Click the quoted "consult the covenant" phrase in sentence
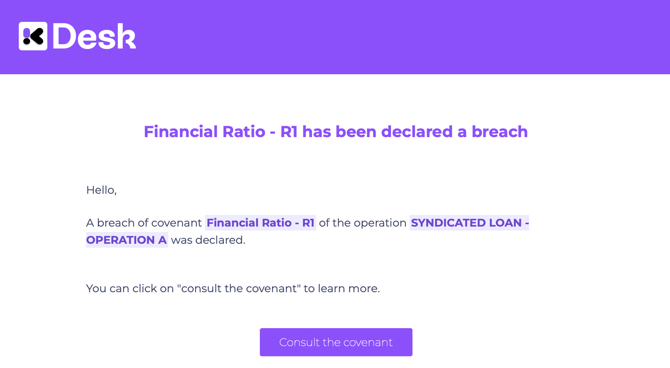This screenshot has width=670, height=368. pos(239,289)
